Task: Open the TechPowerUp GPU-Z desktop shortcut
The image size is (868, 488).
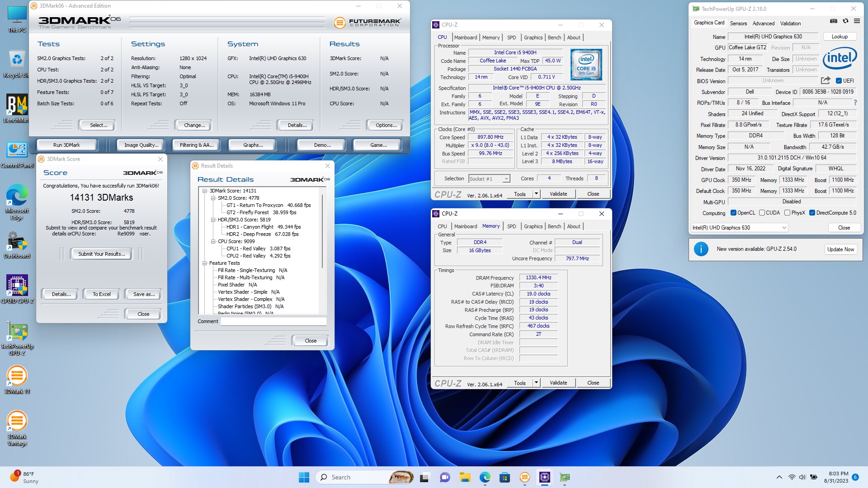Action: tap(17, 338)
